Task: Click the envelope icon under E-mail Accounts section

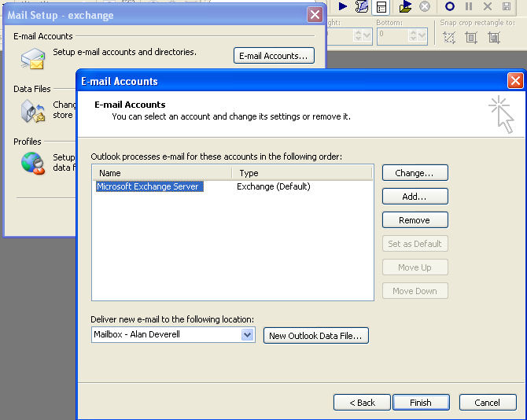Action: tap(32, 59)
